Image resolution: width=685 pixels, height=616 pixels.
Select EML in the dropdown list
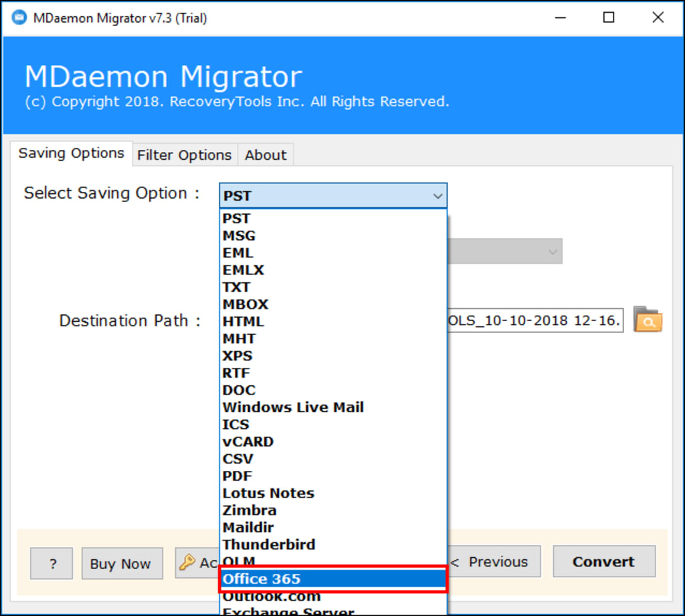333,253
